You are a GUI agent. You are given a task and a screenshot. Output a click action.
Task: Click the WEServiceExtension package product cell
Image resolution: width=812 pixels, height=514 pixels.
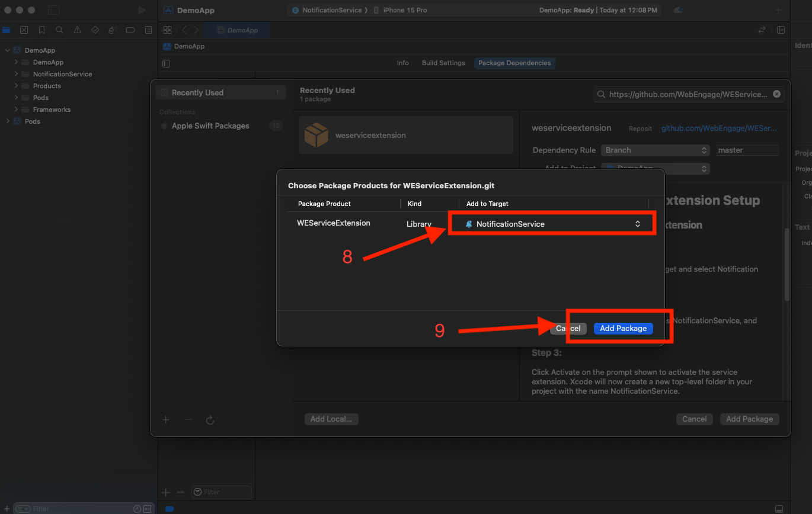coord(333,223)
